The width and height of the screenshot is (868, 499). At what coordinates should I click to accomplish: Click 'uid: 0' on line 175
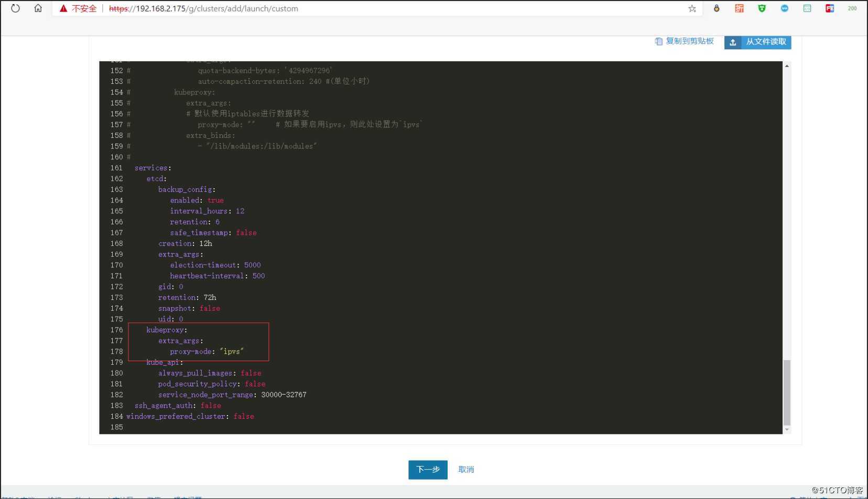(x=171, y=319)
